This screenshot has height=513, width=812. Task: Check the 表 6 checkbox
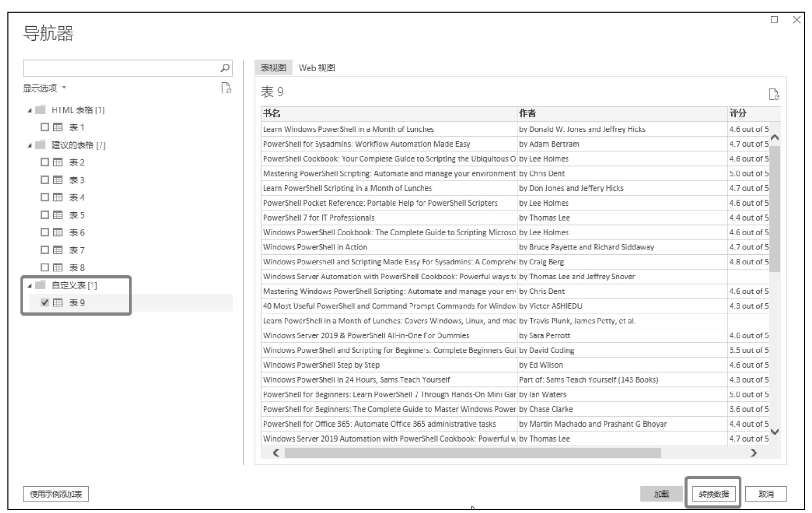click(x=44, y=232)
